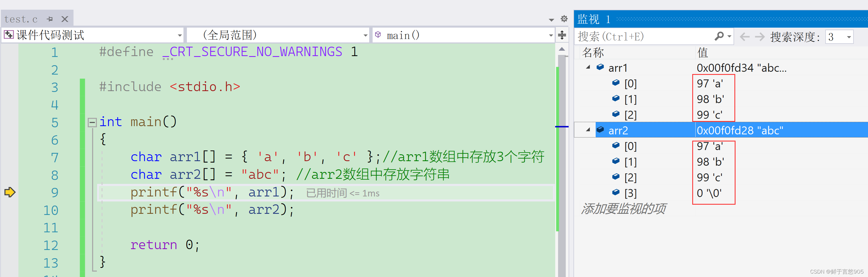Viewport: 868px width, 277px height.
Task: Click arr2 value 0x00f0fd28 "abc"
Action: [x=740, y=131]
